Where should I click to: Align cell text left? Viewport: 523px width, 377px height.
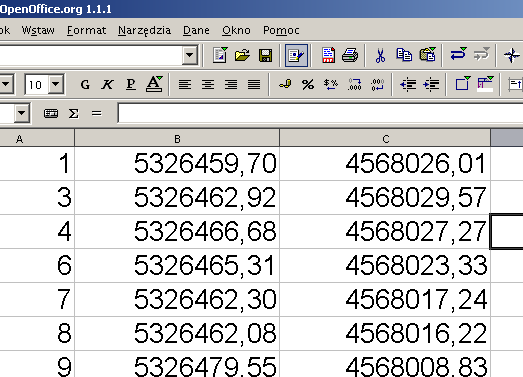[185, 84]
